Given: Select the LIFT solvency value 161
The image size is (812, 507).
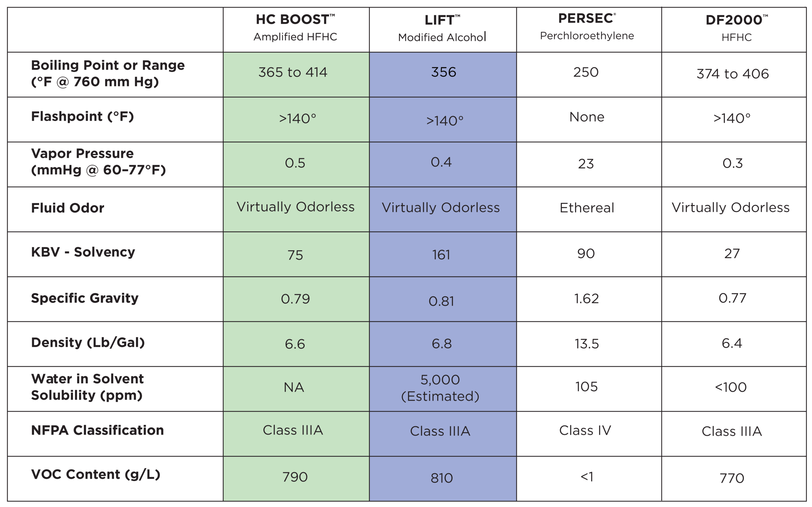Looking at the screenshot, I should (x=441, y=255).
